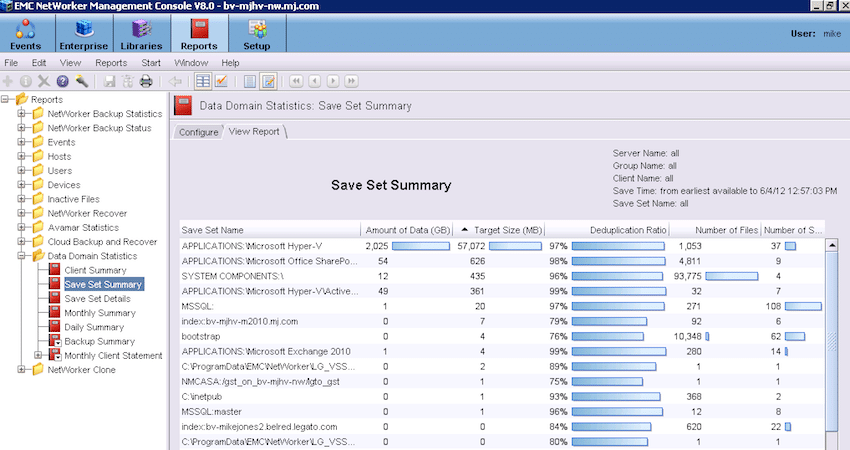Select Client Summary report
This screenshot has width=850, height=450.
(x=95, y=270)
